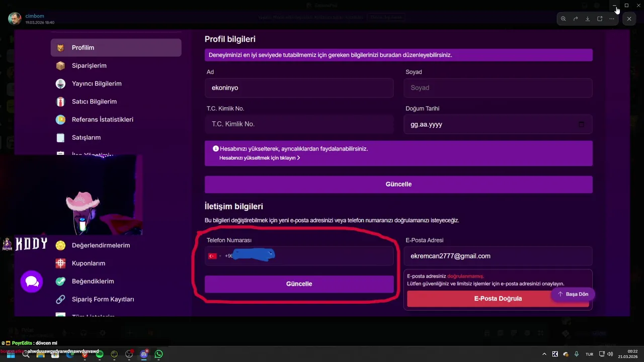Image resolution: width=644 pixels, height=362 pixels.
Task: Open the purple live chat bubble
Action: (x=32, y=282)
